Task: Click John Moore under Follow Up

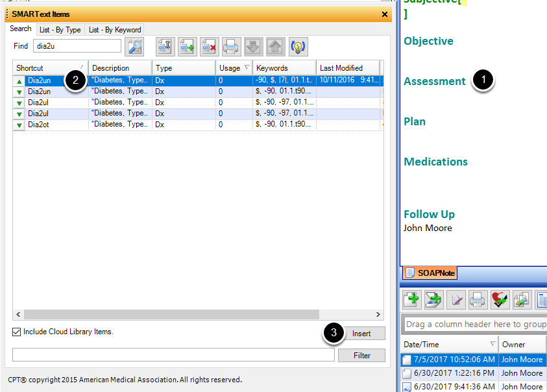Action: coord(428,228)
